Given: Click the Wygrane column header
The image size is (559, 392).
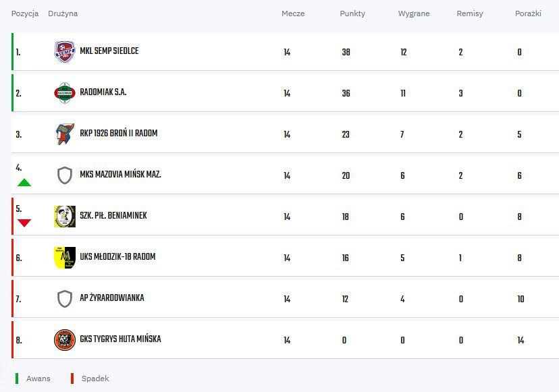Looking at the screenshot, I should click(414, 13).
